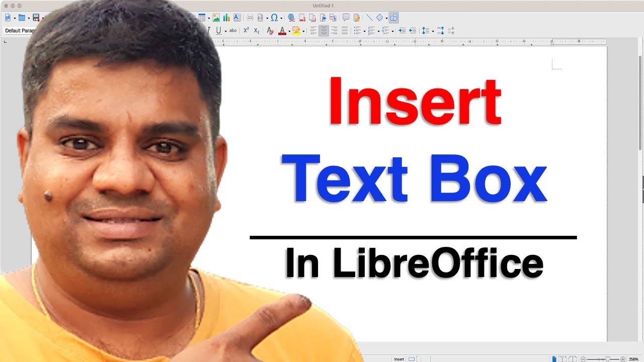Viewport: 644px width, 362px height.
Task: Click the Insert Table grid icon
Action: 202,18
